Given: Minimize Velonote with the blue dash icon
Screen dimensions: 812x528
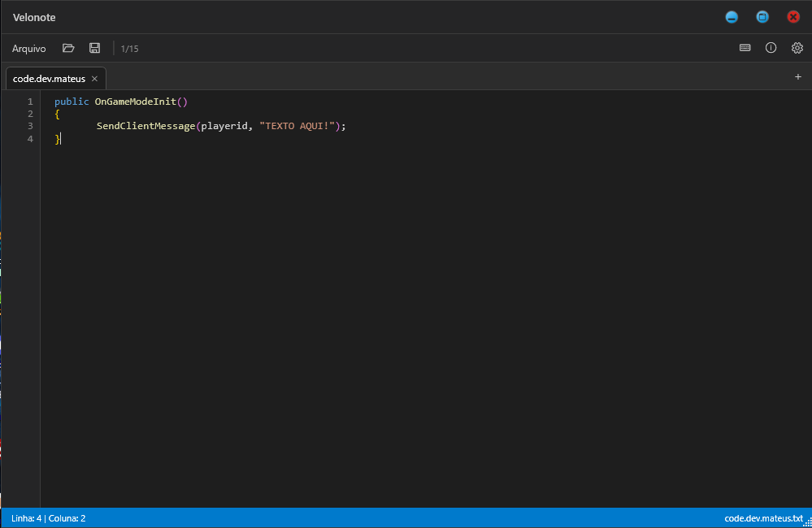Looking at the screenshot, I should 732,16.
